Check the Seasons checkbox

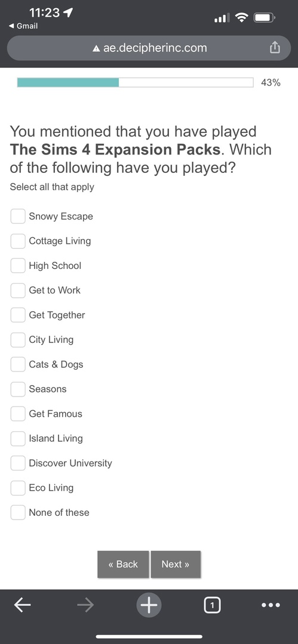(18, 389)
